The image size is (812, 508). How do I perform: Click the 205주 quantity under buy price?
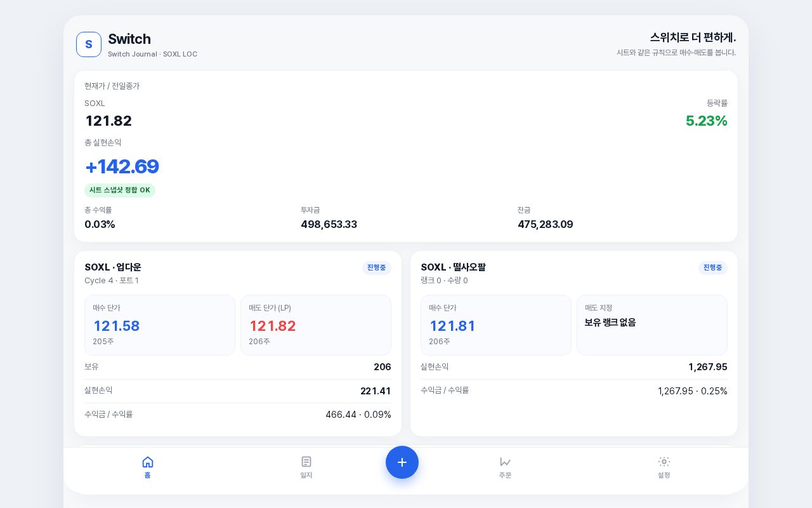click(103, 342)
